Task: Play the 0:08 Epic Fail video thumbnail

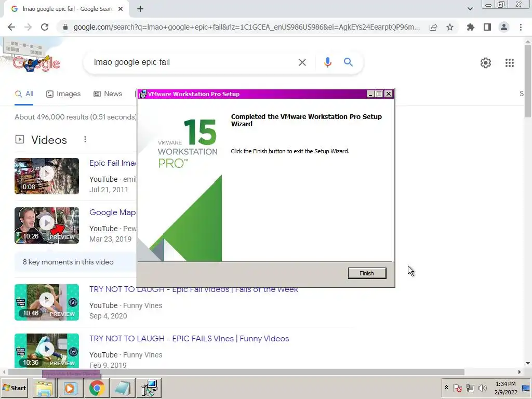Action: [47, 176]
